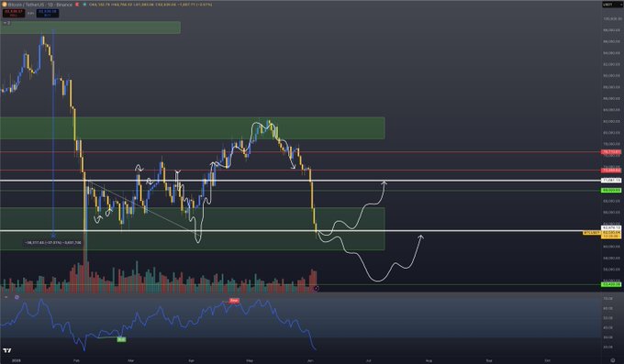
Task: Click the Bitcoin / TetherUS symbol title
Action: point(40,5)
